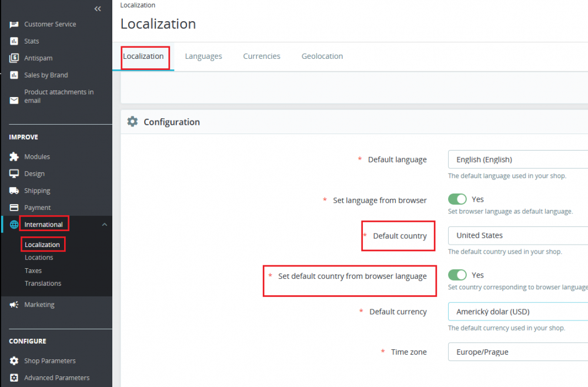Viewport: 588px width, 387px height.
Task: Toggle Set default country from browser language
Action: point(457,275)
